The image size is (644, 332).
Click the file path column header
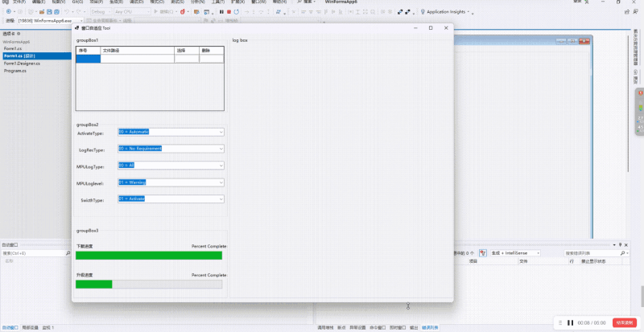[138, 51]
